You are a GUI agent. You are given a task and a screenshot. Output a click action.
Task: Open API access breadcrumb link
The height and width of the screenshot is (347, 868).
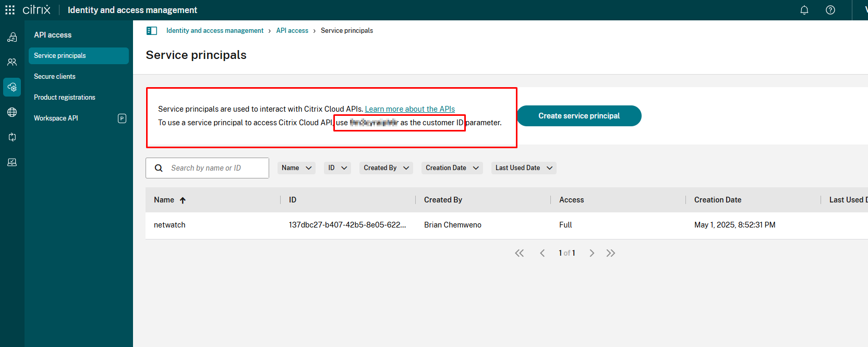tap(292, 31)
